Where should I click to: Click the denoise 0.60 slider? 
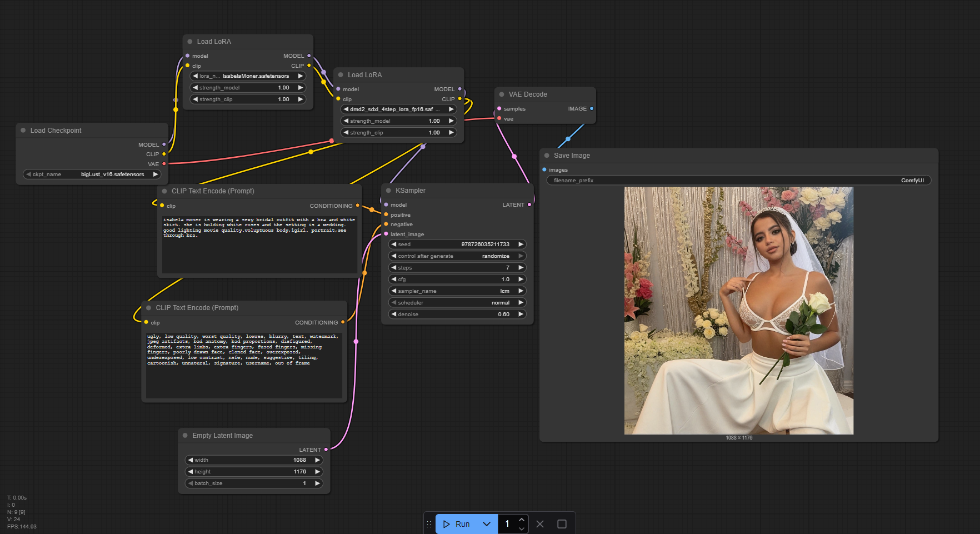[457, 315]
